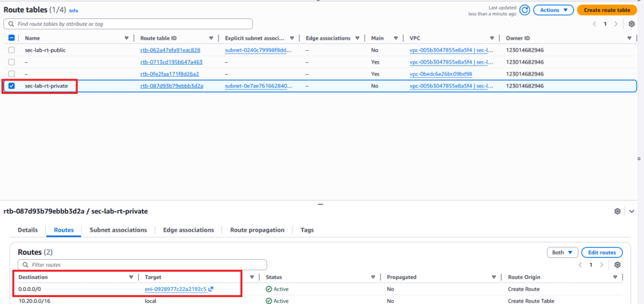Screen dimensions: 644x304
Task: Open the Actions dropdown menu
Action: point(553,10)
